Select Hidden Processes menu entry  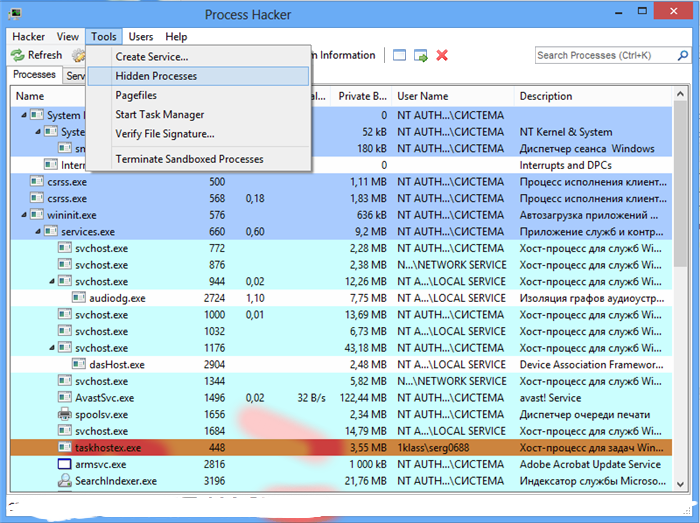(198, 76)
